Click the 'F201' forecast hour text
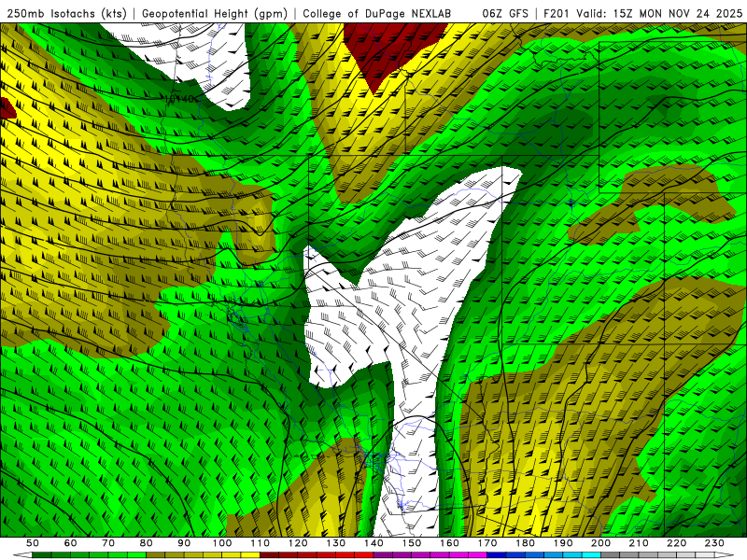The height and width of the screenshot is (560, 747). click(557, 13)
